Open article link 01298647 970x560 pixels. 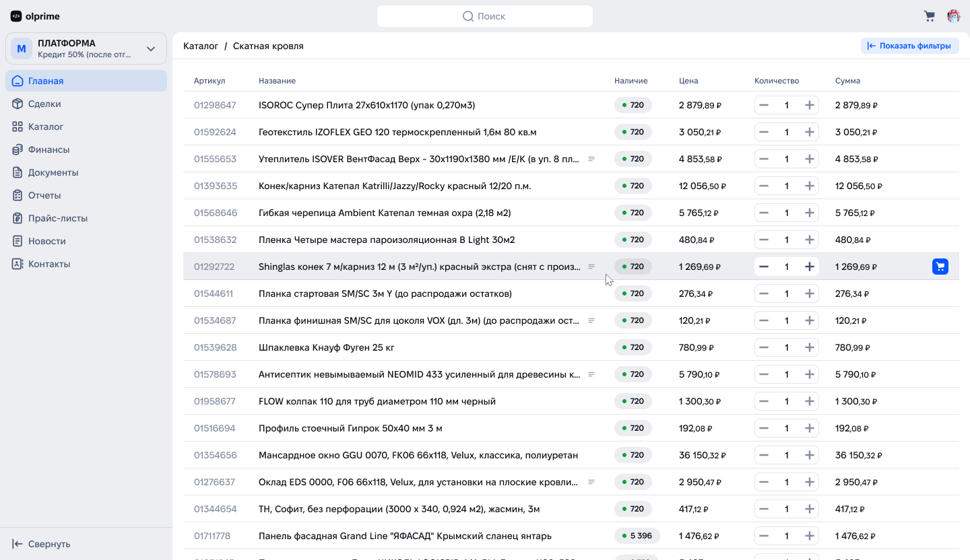point(215,105)
